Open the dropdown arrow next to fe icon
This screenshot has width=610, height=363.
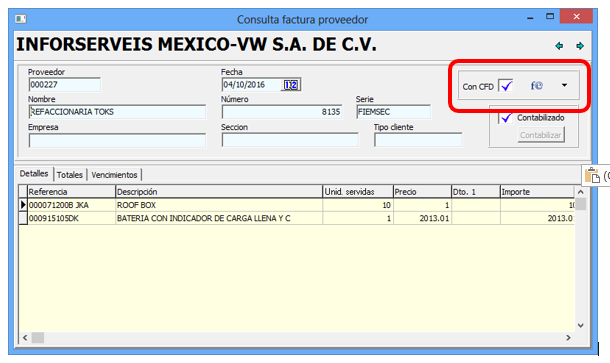pos(564,85)
